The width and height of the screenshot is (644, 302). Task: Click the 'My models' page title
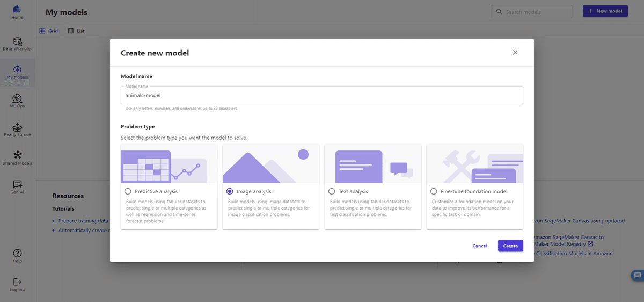(x=67, y=12)
